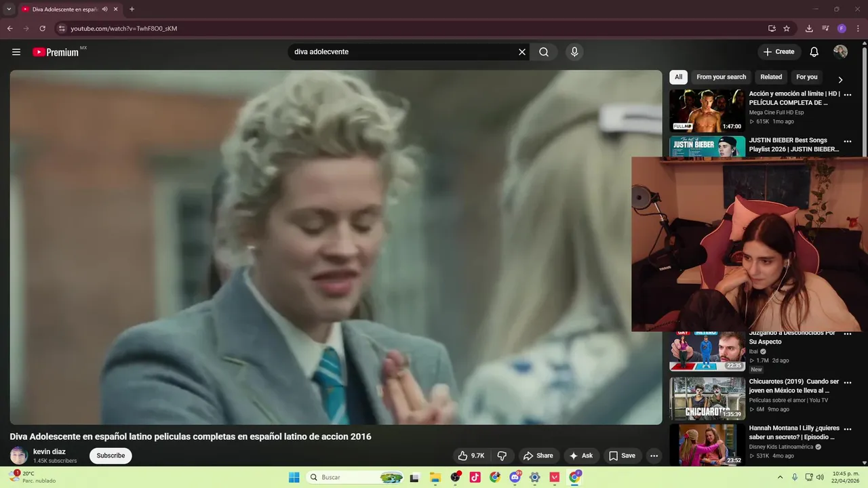Click the Windows taskbar Buscar search box
868x488 pixels.
[x=355, y=477]
